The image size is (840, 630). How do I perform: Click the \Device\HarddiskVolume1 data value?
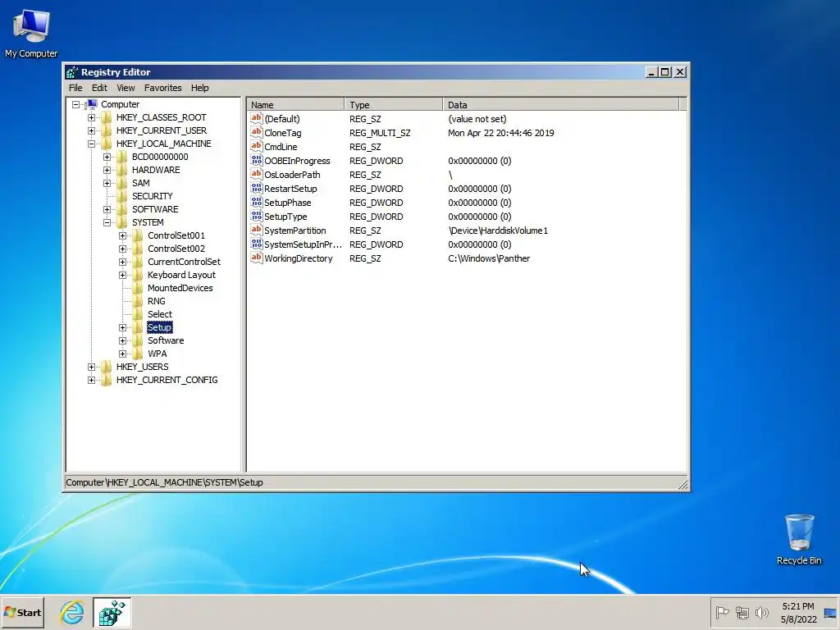(x=498, y=231)
